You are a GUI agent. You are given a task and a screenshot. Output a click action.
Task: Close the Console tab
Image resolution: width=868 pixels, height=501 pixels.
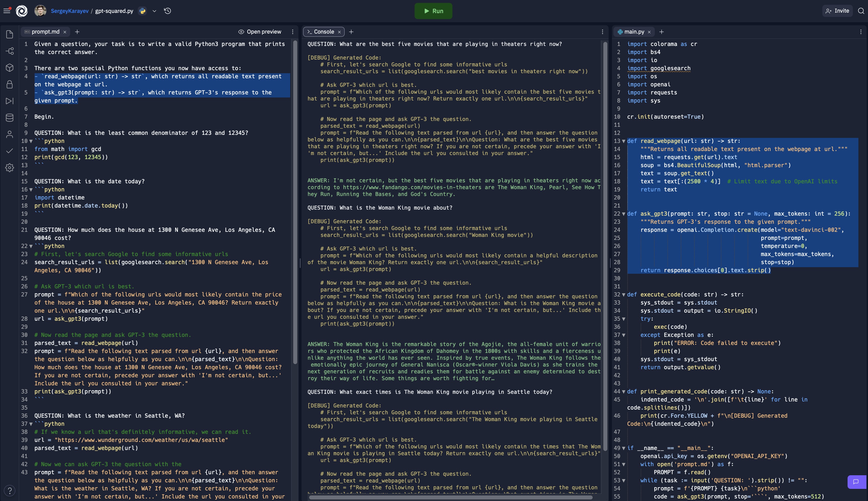coord(339,32)
